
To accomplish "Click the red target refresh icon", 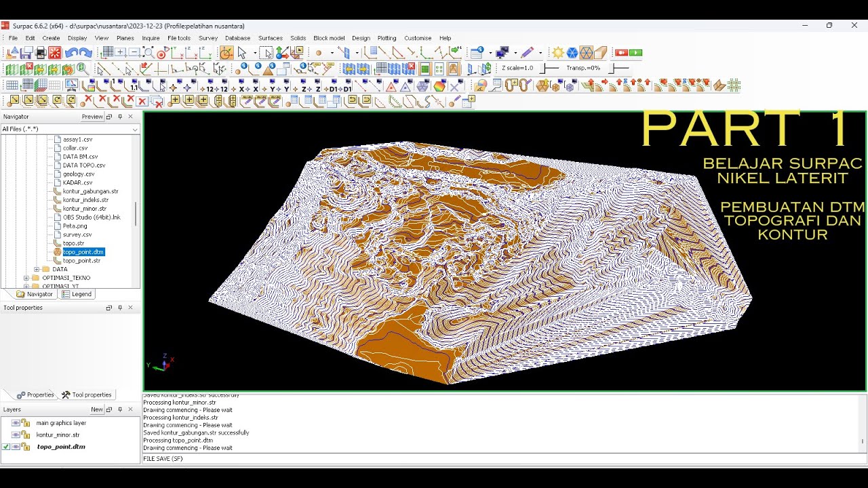I will [162, 53].
